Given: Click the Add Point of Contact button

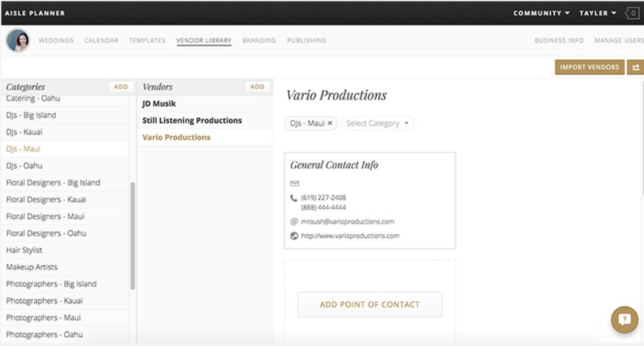Looking at the screenshot, I should point(370,304).
